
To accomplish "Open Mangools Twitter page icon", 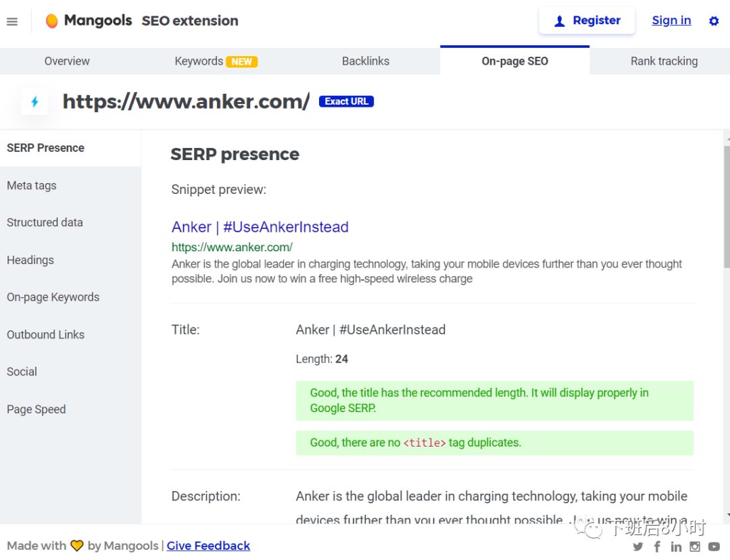I will pyautogui.click(x=638, y=546).
